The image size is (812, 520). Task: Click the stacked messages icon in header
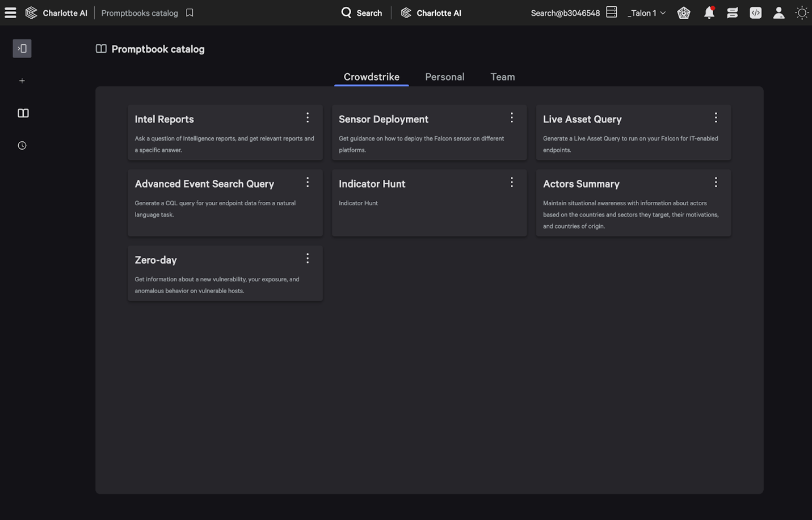click(x=733, y=12)
